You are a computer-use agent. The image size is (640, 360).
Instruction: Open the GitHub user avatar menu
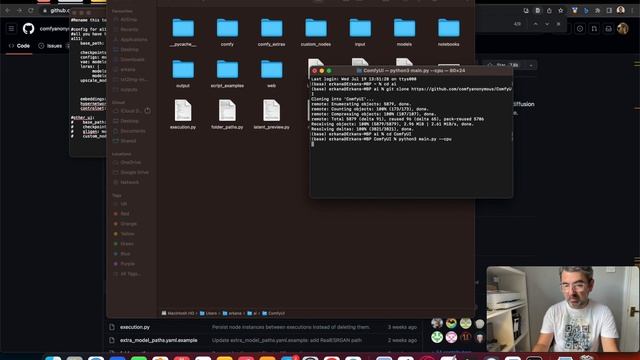tap(623, 29)
